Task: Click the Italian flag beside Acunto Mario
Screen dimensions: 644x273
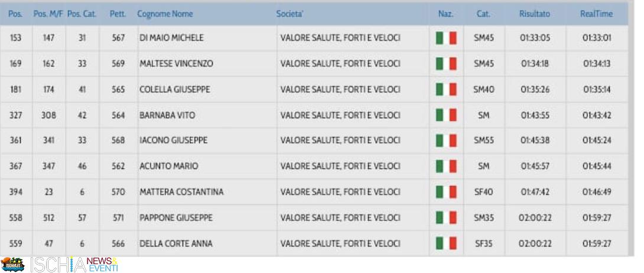Action: (446, 167)
